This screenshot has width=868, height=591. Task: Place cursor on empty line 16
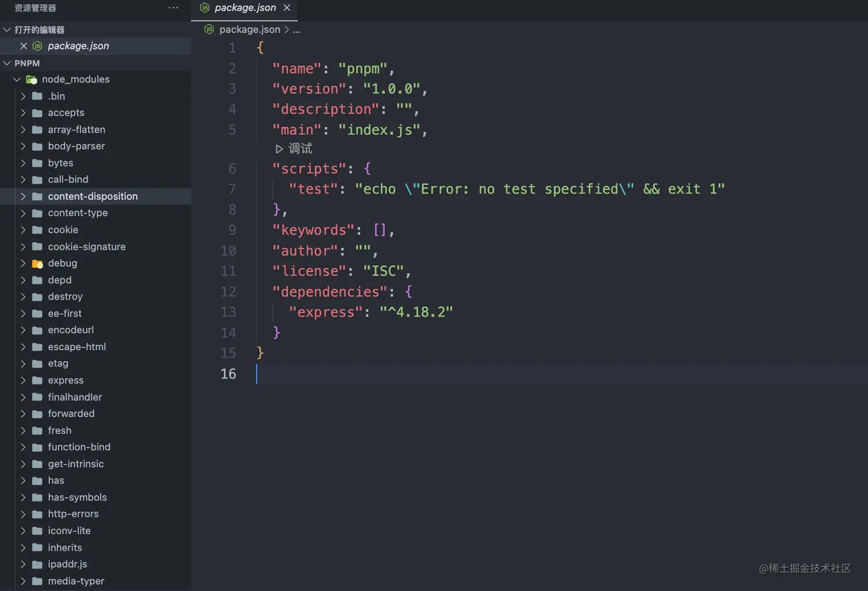[x=561, y=374]
